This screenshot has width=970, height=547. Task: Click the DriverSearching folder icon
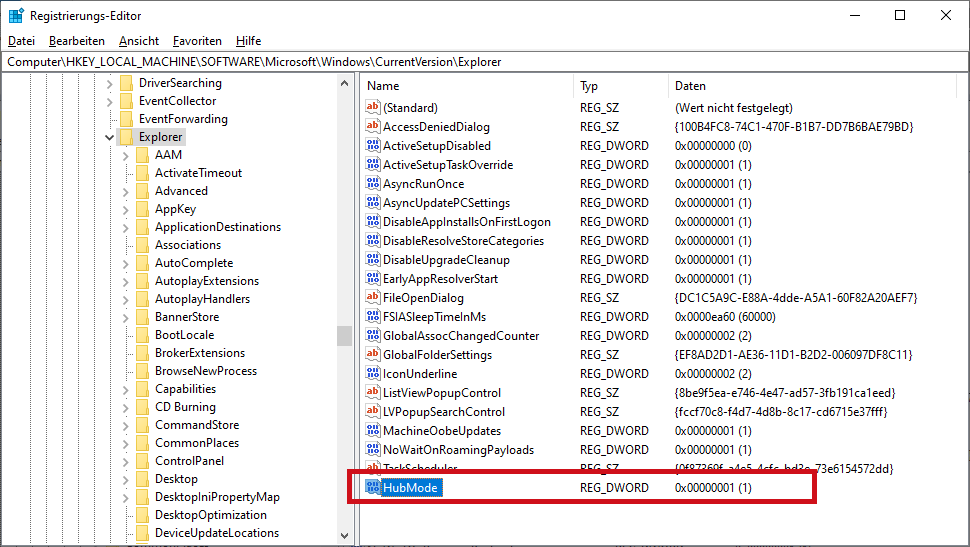coord(126,83)
